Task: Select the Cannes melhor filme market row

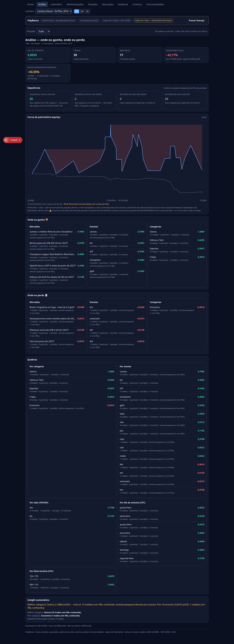Action: (57, 235)
